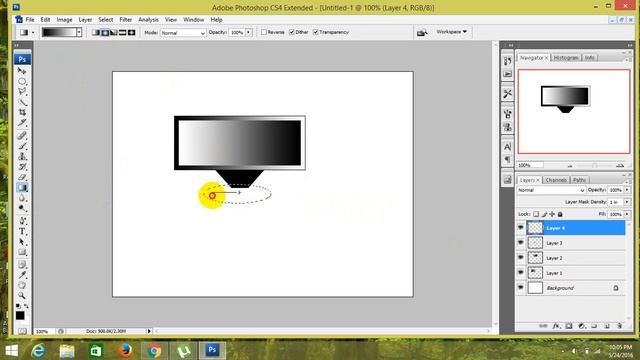The image size is (640, 360).
Task: Open the Window menu
Action: pos(193,20)
